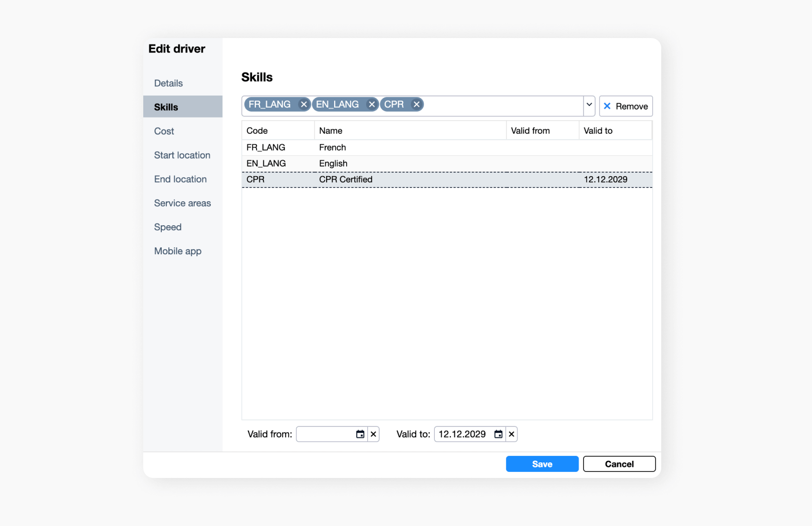Cancel editing the driver
The height and width of the screenshot is (526, 812).
(619, 464)
